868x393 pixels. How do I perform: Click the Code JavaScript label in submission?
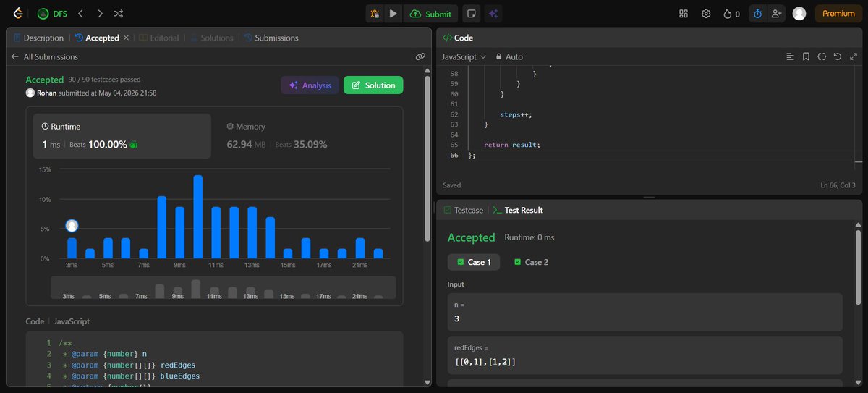point(58,321)
